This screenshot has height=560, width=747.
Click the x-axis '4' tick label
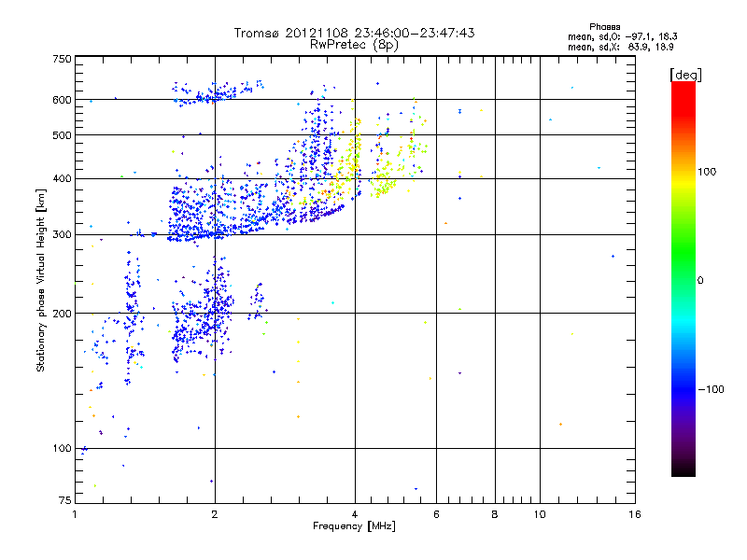[x=355, y=514]
